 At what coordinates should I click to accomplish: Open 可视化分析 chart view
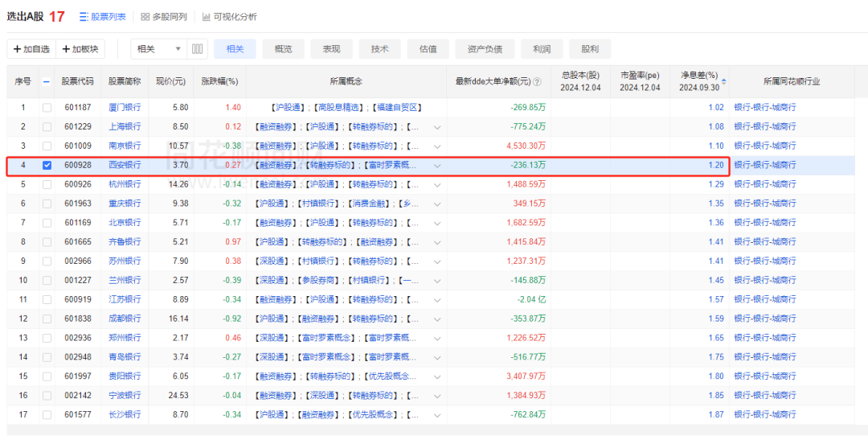point(229,16)
